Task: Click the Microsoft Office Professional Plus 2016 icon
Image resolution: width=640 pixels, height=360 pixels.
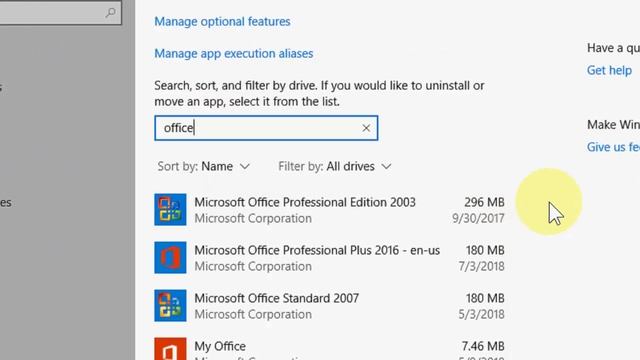Action: tap(170, 258)
